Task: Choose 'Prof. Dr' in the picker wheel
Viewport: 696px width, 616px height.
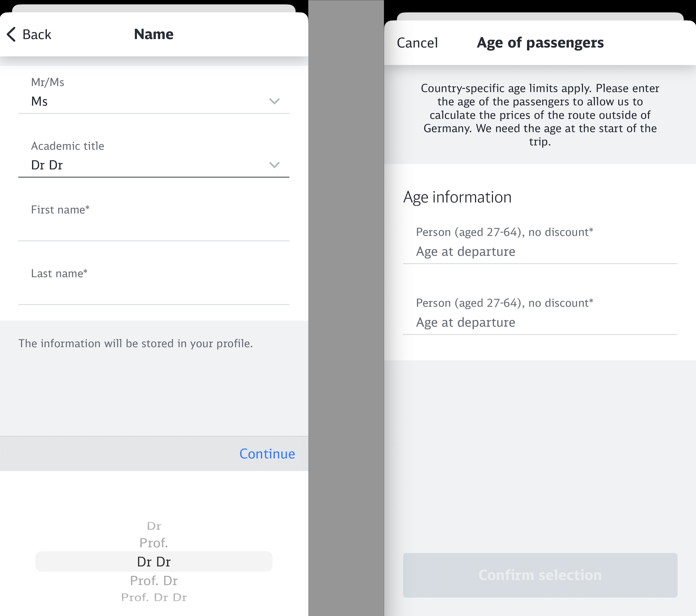Action: pyautogui.click(x=154, y=581)
